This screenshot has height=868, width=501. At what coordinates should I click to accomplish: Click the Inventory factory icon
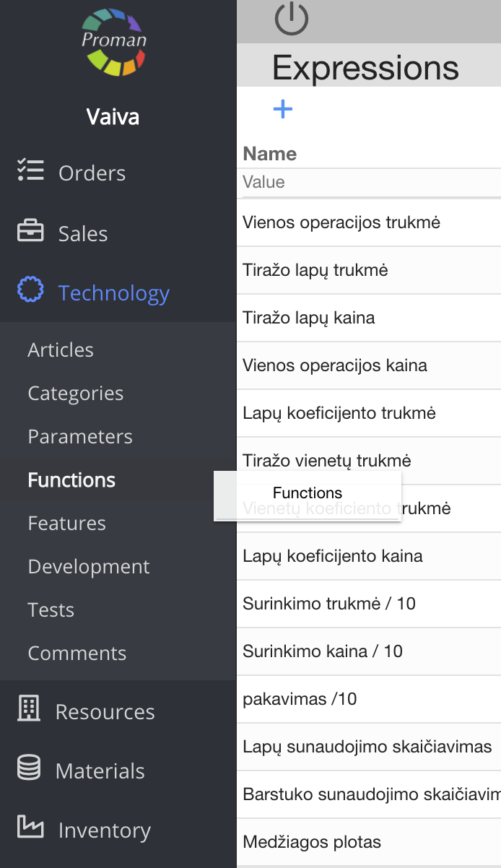coord(30,828)
